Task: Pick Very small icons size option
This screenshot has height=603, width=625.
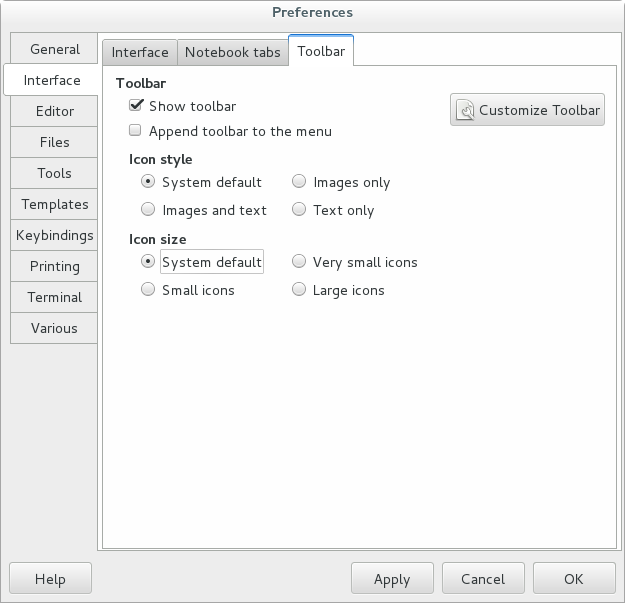Action: coord(299,262)
